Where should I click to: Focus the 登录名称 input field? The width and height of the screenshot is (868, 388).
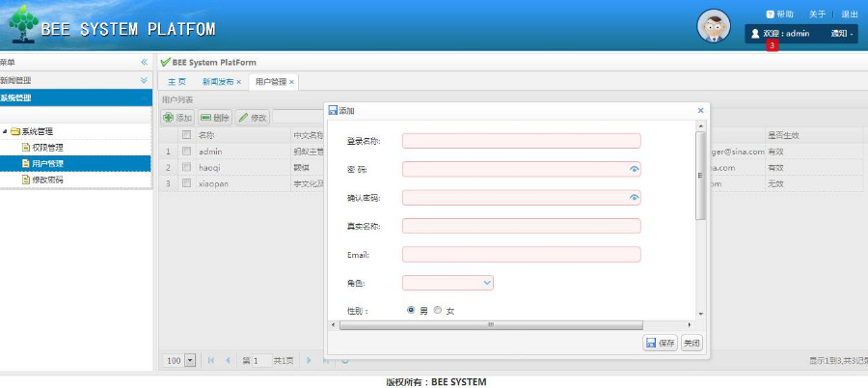pyautogui.click(x=522, y=141)
